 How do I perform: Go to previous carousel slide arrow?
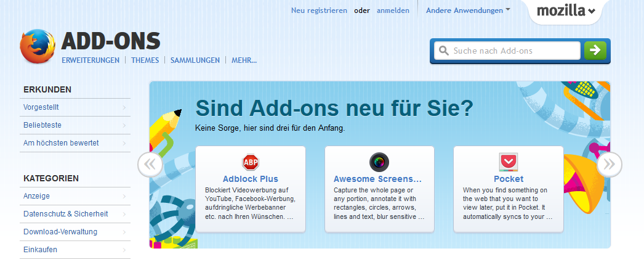click(150, 165)
